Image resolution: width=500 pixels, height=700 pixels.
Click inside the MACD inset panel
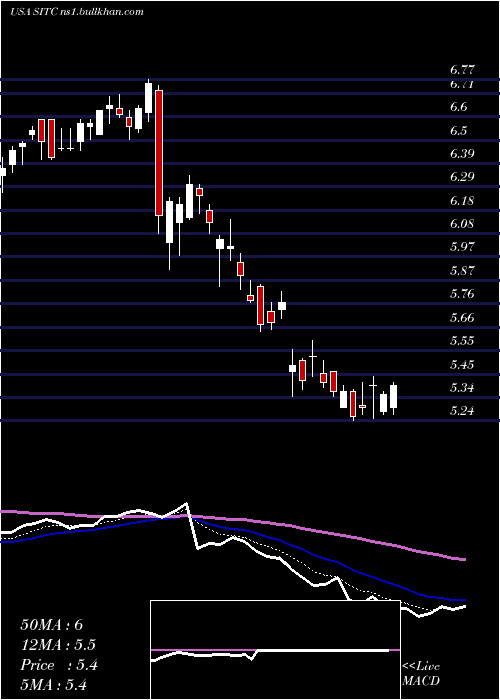pos(275,650)
